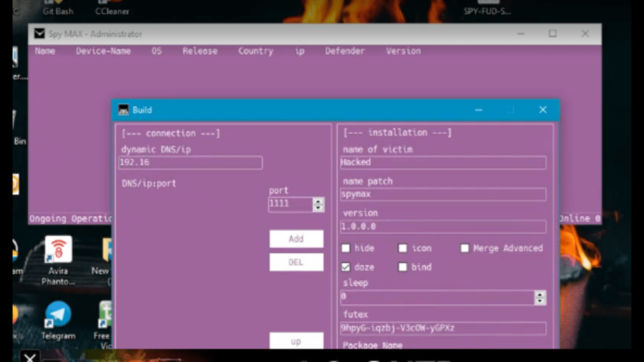Click the DEL button
This screenshot has height=362, width=644.
coord(296,262)
